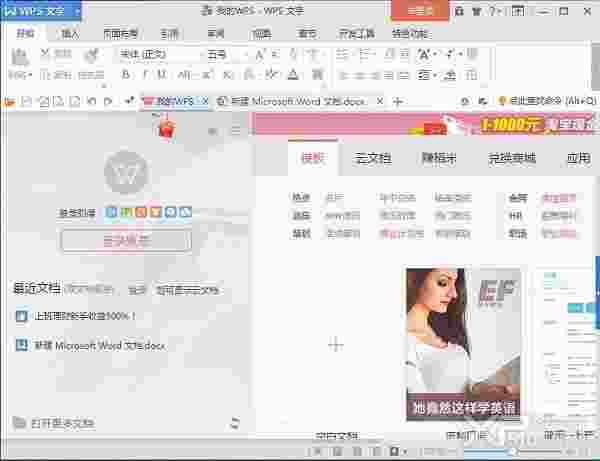This screenshot has width=600, height=461.
Task: Switch to the 页面布局 ribbon tab
Action: pos(121,34)
